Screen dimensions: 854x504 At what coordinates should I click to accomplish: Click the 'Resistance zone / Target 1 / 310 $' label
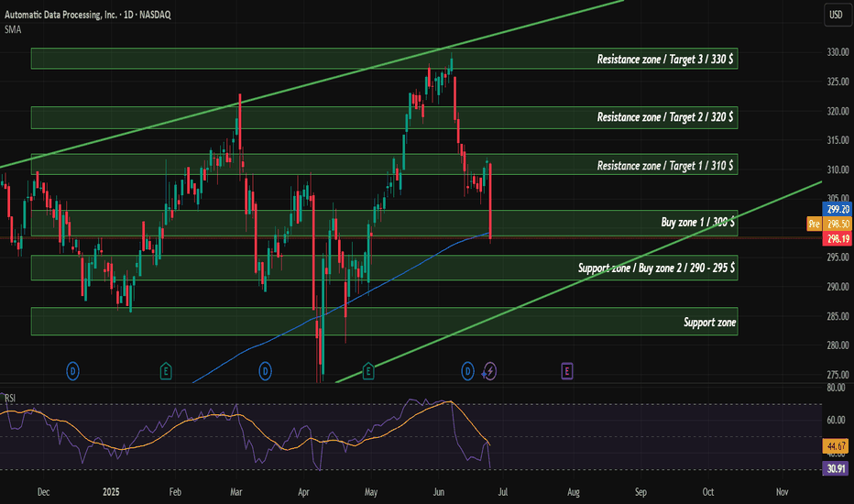(x=665, y=165)
